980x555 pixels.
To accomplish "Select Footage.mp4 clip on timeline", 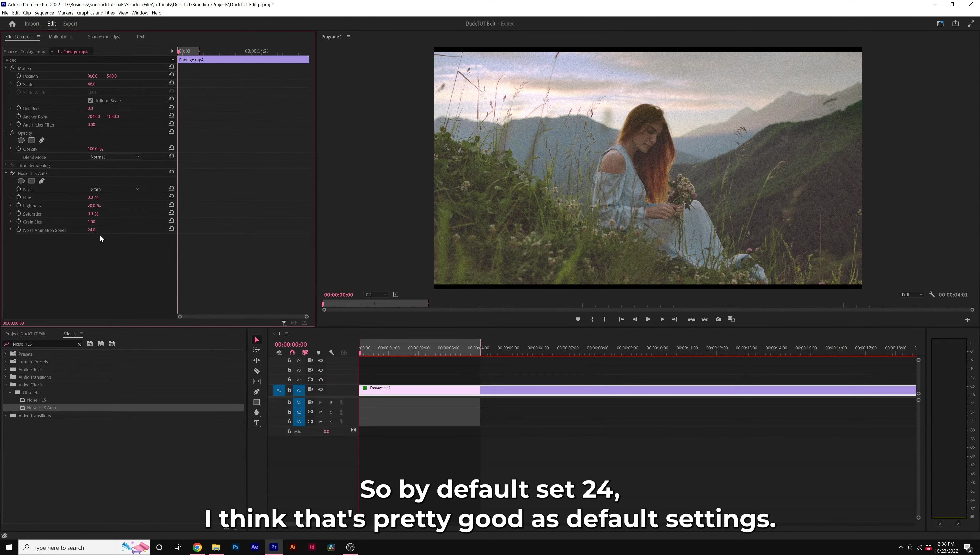I will [637, 390].
